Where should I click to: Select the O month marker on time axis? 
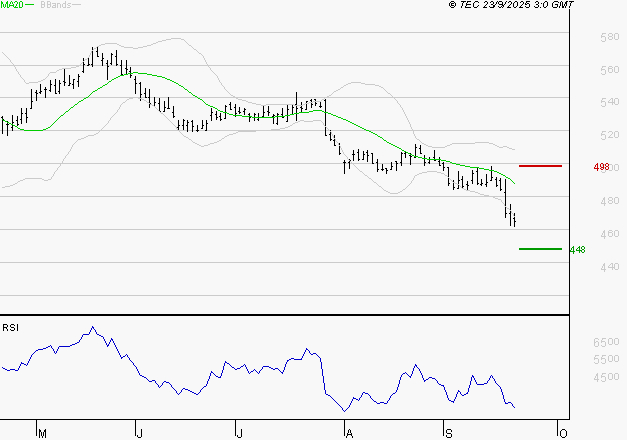click(563, 433)
